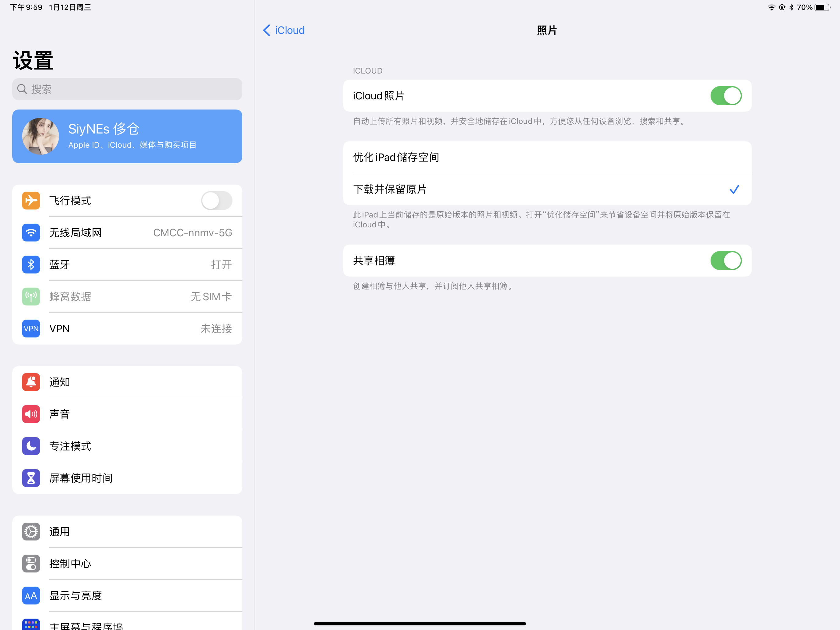The image size is (840, 630).
Task: Tap the profile avatar photo
Action: pyautogui.click(x=41, y=136)
